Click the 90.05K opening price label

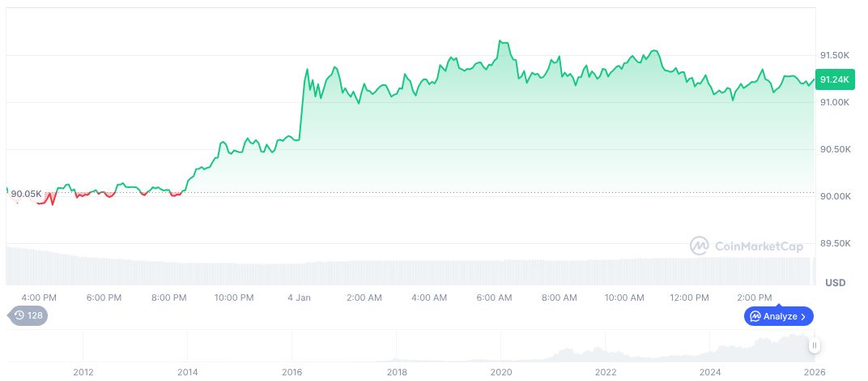click(26, 194)
